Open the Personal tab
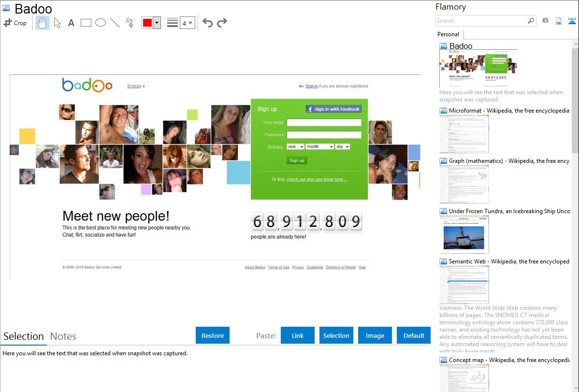Image resolution: width=579 pixels, height=392 pixels. (x=449, y=34)
